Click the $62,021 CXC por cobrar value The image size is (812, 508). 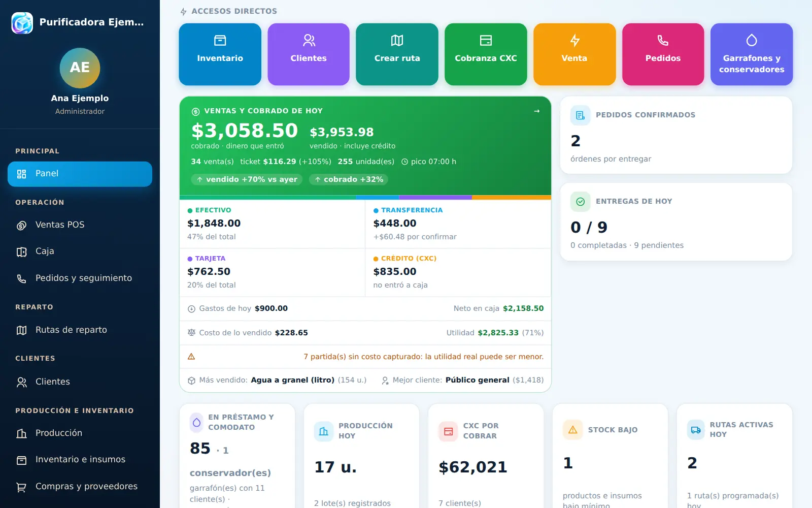(473, 467)
